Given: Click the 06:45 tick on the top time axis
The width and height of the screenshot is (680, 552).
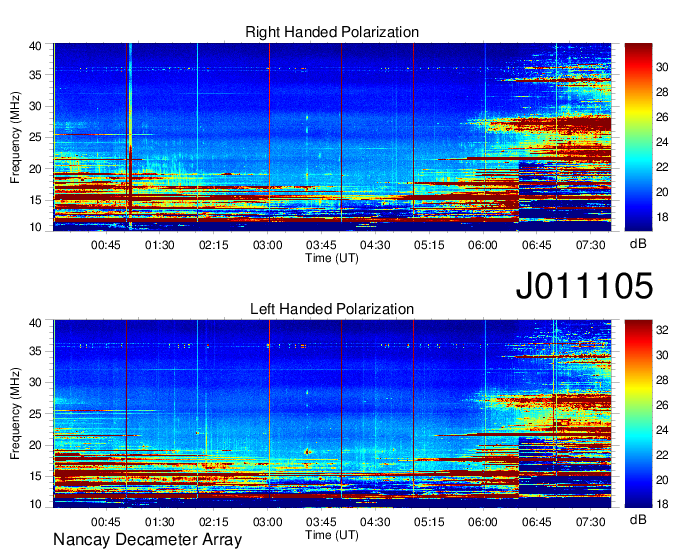Looking at the screenshot, I should tap(537, 245).
